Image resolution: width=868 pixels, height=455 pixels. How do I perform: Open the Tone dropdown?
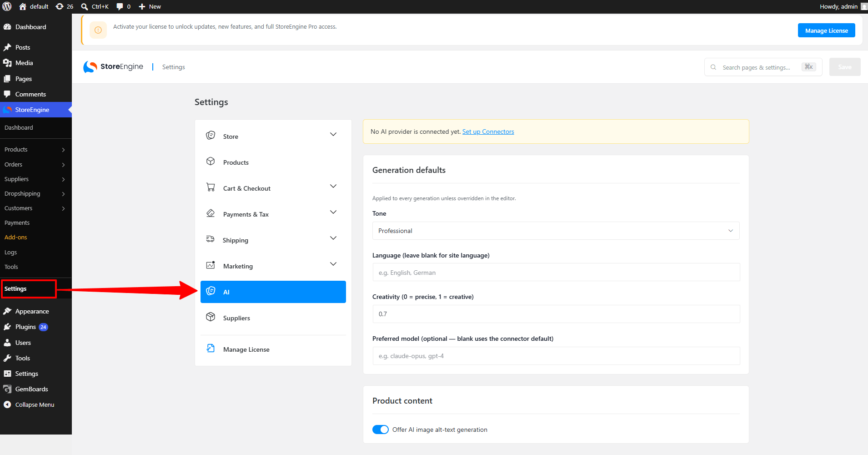[556, 231]
